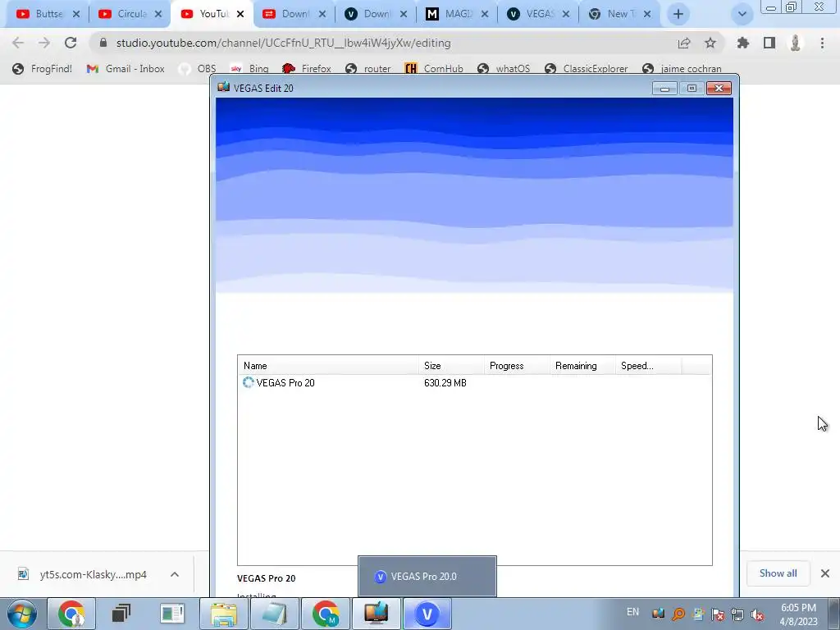The width and height of the screenshot is (840, 630).
Task: Open the OBS bookmark
Action: click(x=198, y=69)
